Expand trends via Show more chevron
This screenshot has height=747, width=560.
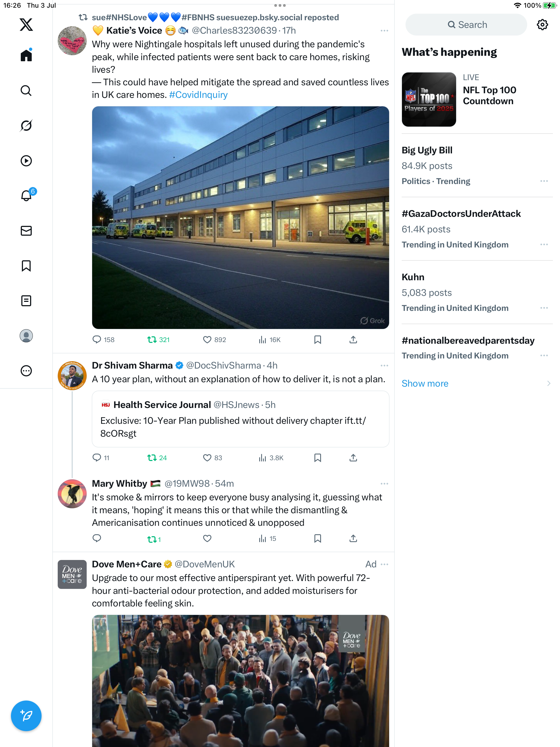pos(548,383)
